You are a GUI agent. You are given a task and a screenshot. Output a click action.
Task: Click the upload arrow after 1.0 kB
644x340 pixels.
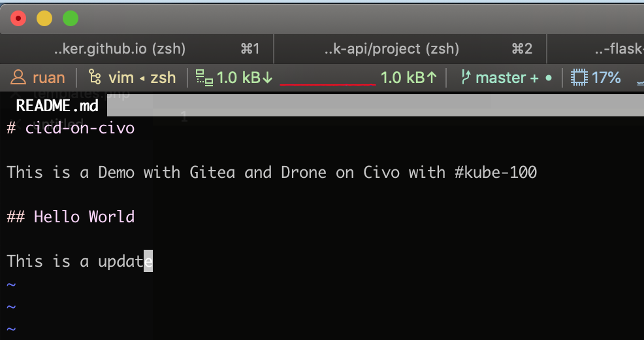[x=432, y=77]
